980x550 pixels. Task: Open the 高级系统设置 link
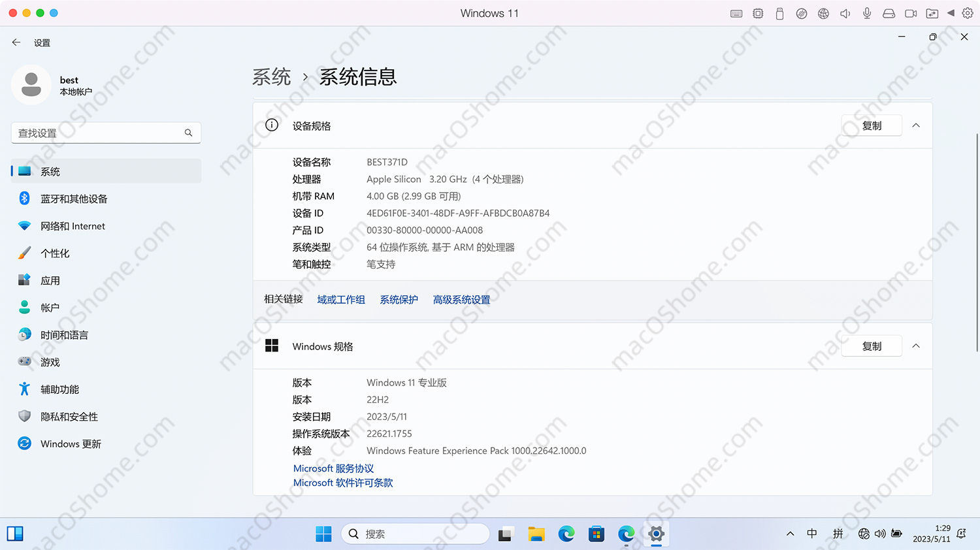click(x=461, y=299)
